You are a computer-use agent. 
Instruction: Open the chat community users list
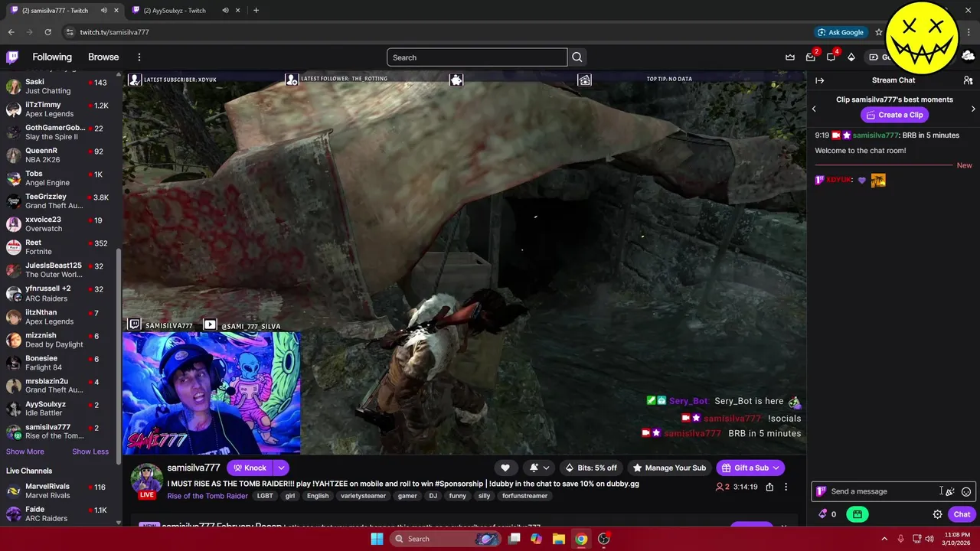[968, 80]
